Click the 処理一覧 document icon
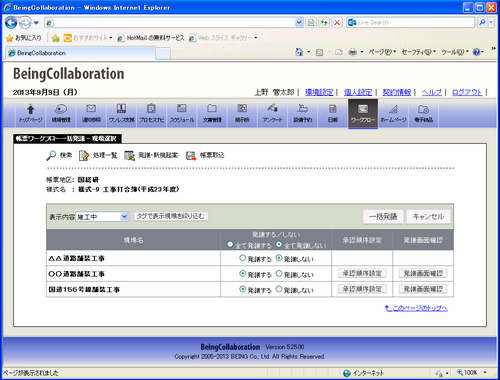 (x=84, y=155)
